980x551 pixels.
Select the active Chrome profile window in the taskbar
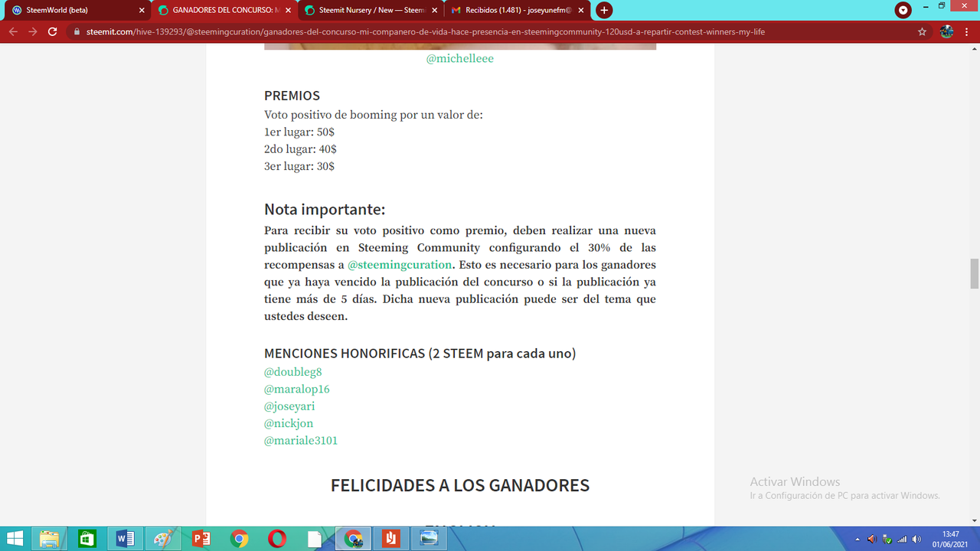tap(353, 539)
